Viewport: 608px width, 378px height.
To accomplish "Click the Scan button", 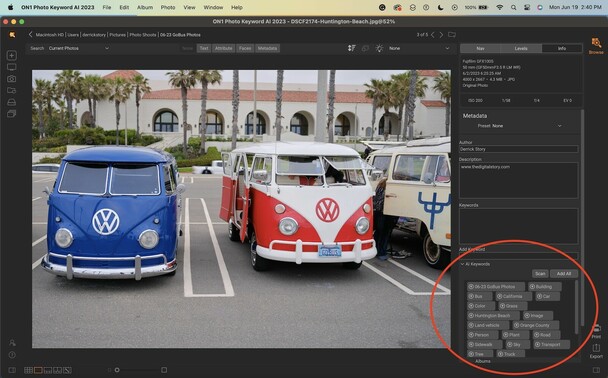I will coord(540,274).
